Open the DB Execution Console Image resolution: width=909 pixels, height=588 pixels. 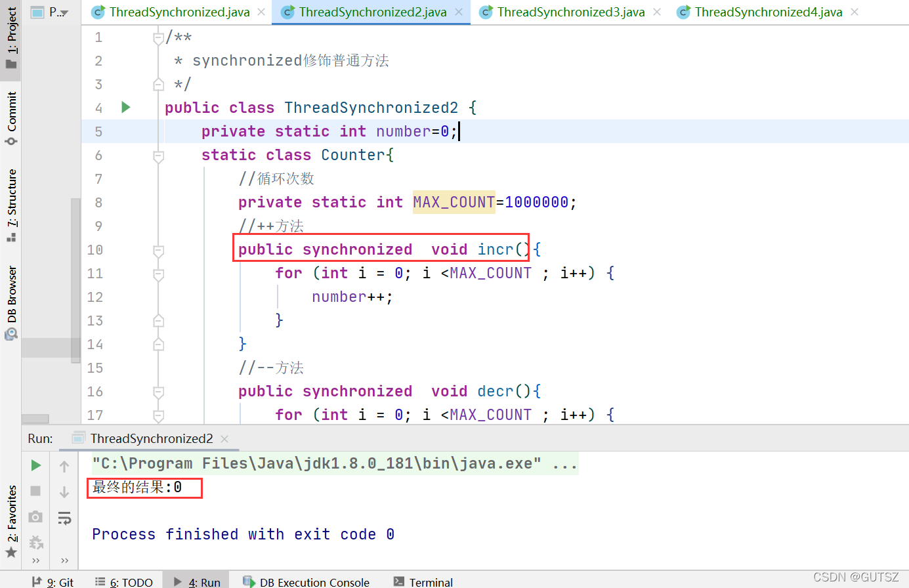[306, 581]
